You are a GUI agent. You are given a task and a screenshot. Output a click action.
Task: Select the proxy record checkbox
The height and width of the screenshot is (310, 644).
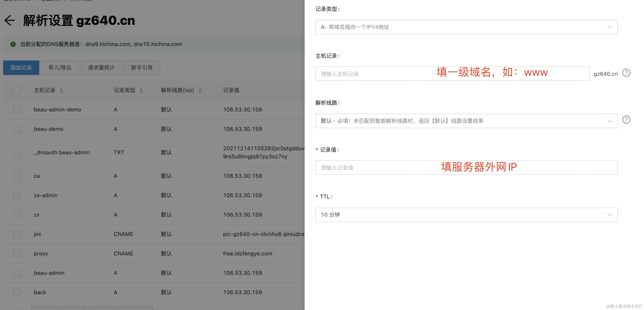point(17,254)
